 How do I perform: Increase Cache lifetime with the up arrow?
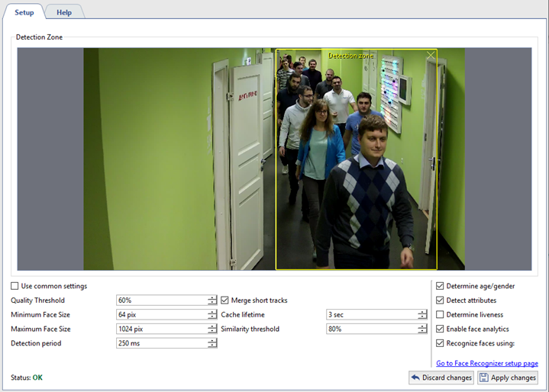pos(422,312)
